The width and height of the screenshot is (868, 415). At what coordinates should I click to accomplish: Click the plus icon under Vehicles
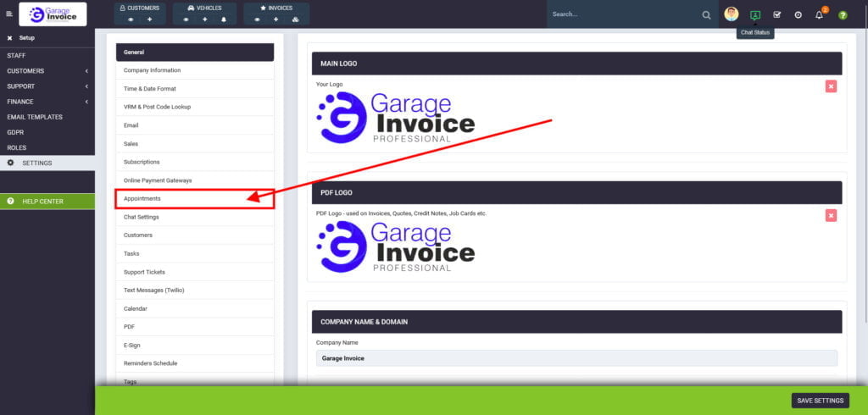[205, 19]
